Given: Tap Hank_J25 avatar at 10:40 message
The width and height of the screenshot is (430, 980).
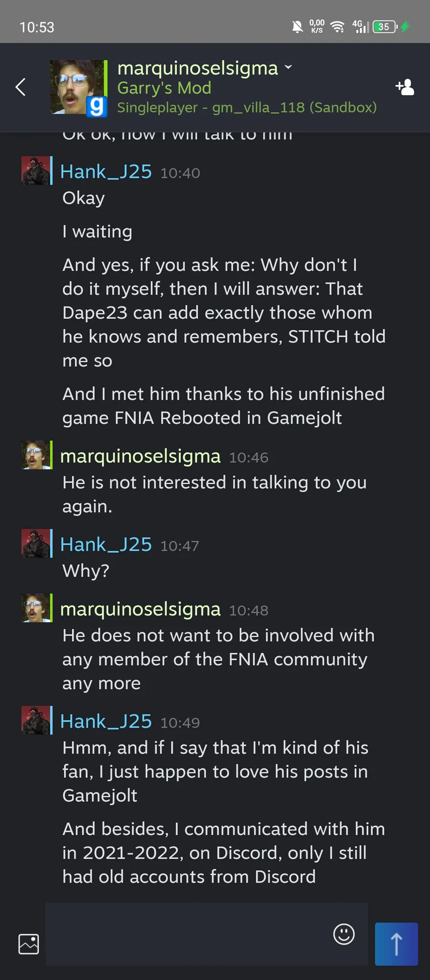Looking at the screenshot, I should (x=35, y=170).
